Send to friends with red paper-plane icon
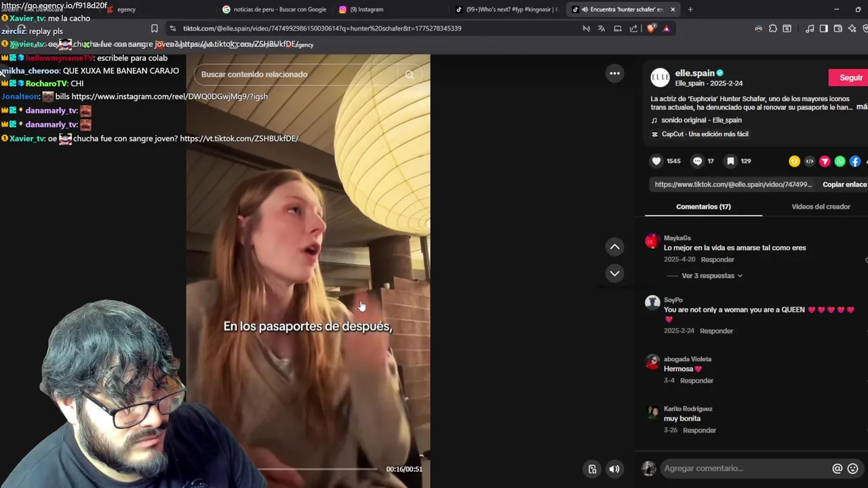Viewport: 868px width, 488px height. [825, 161]
